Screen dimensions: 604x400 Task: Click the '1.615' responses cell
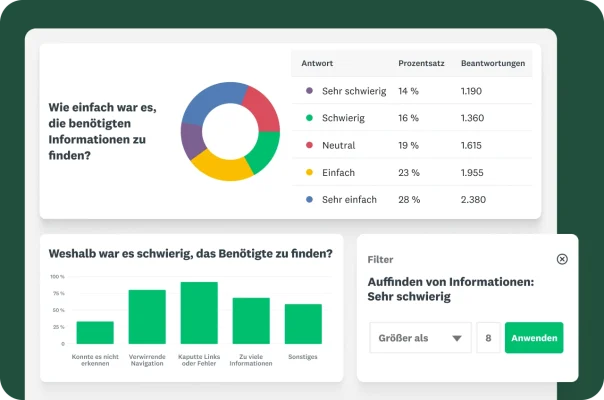(x=471, y=145)
